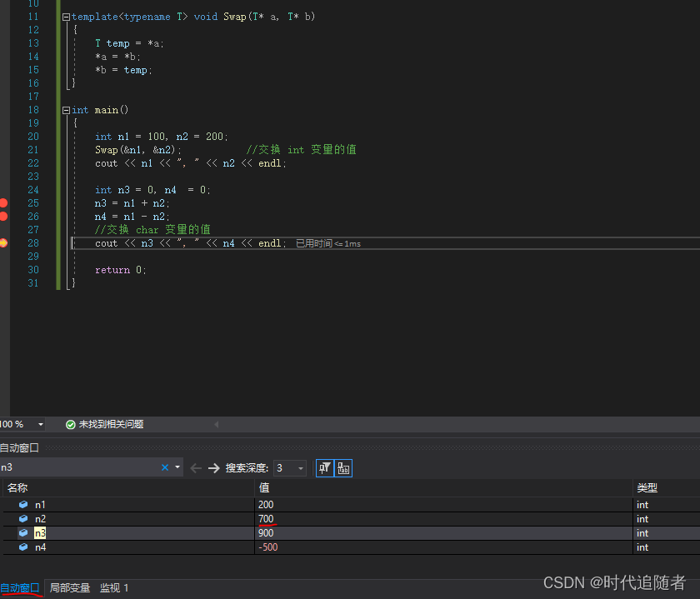Click the '类型' column header
This screenshot has width=700, height=599.
[647, 488]
